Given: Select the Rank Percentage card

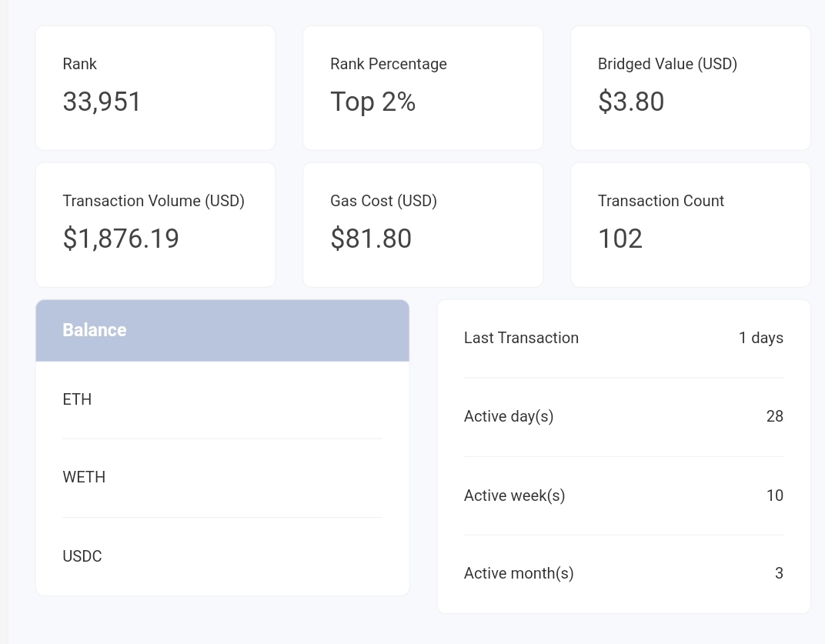Looking at the screenshot, I should coord(423,88).
